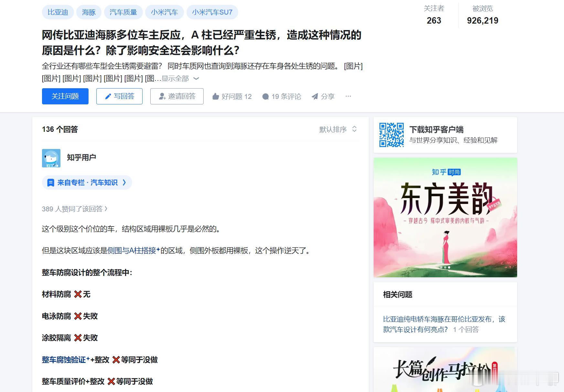
Task: Click the text 与世界分享知识、经验和见解
Action: (x=453, y=140)
